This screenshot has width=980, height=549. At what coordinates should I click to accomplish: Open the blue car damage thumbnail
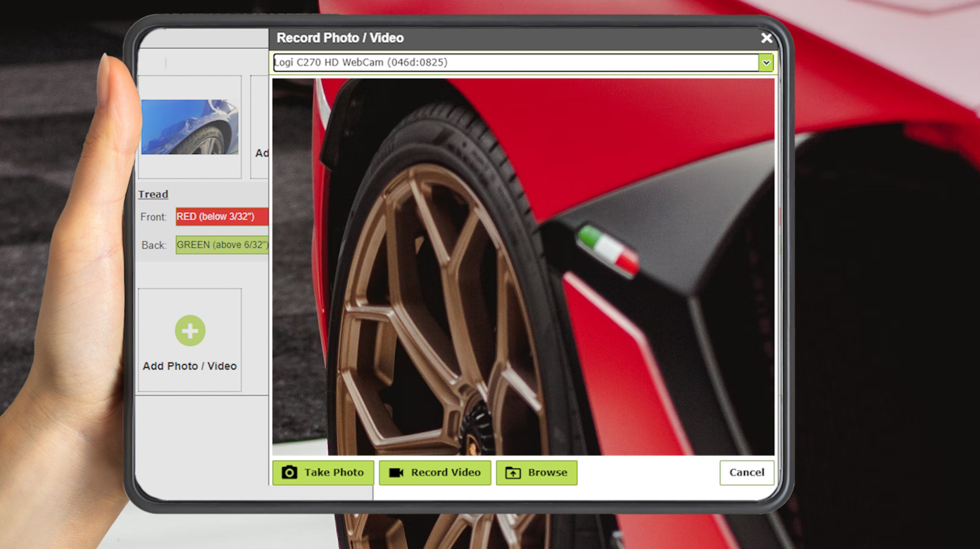[x=190, y=127]
